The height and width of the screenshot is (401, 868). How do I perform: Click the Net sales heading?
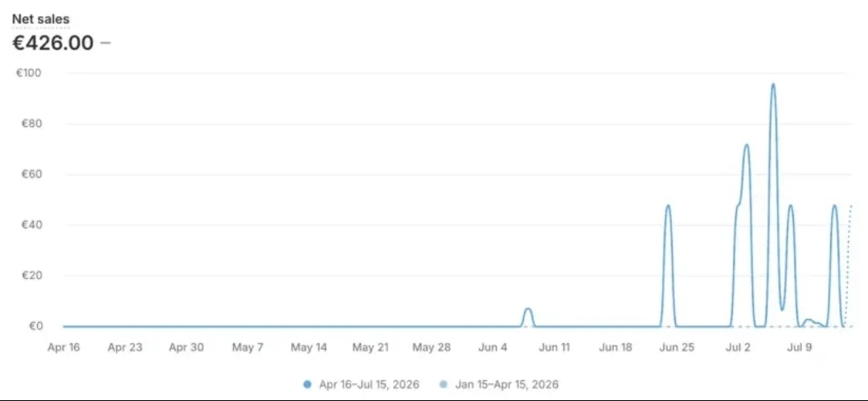tap(41, 18)
